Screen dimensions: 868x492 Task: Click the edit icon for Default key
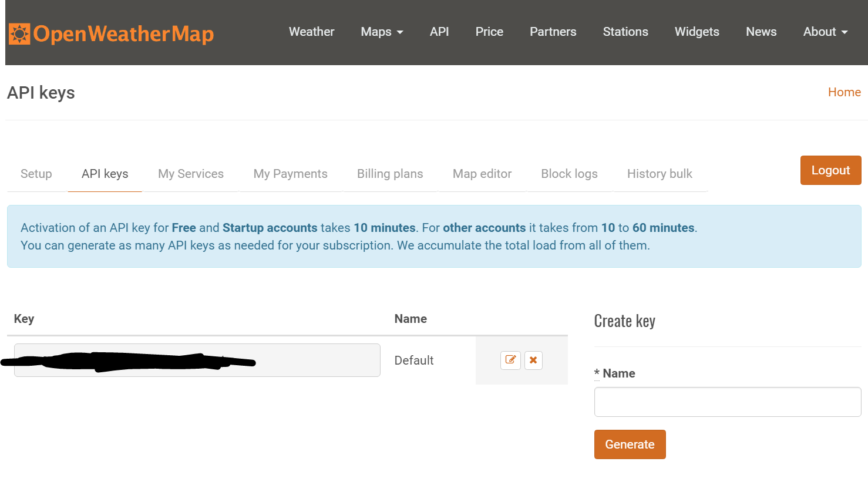pos(511,360)
